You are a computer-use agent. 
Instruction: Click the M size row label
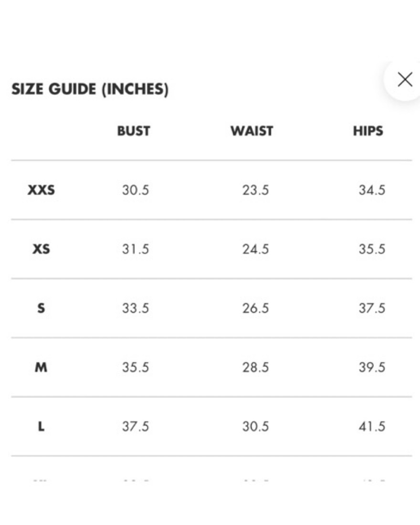41,367
